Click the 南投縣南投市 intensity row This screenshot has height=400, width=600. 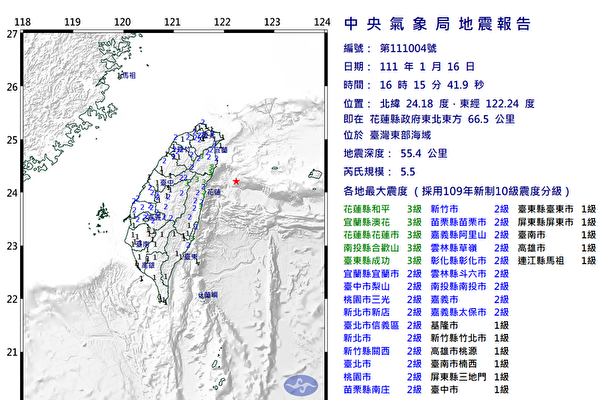point(470,286)
